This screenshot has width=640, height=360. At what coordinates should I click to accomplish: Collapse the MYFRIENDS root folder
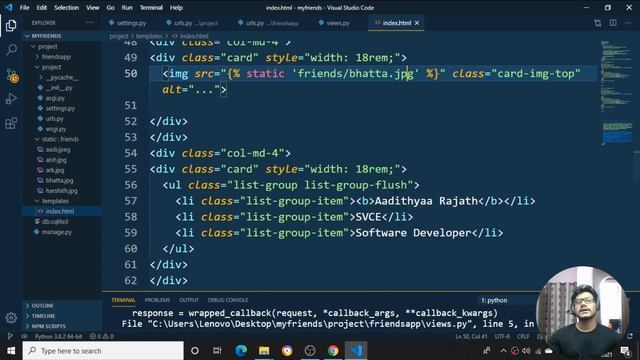46,36
